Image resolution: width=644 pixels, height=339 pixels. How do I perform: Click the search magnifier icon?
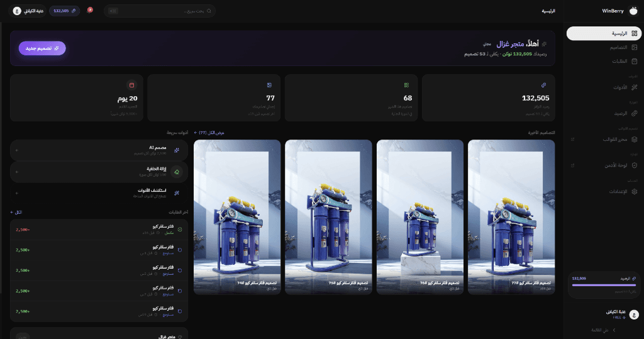[x=209, y=11]
